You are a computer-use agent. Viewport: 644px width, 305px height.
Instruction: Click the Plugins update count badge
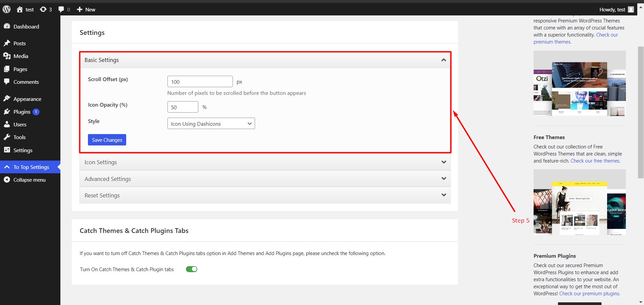tap(36, 112)
